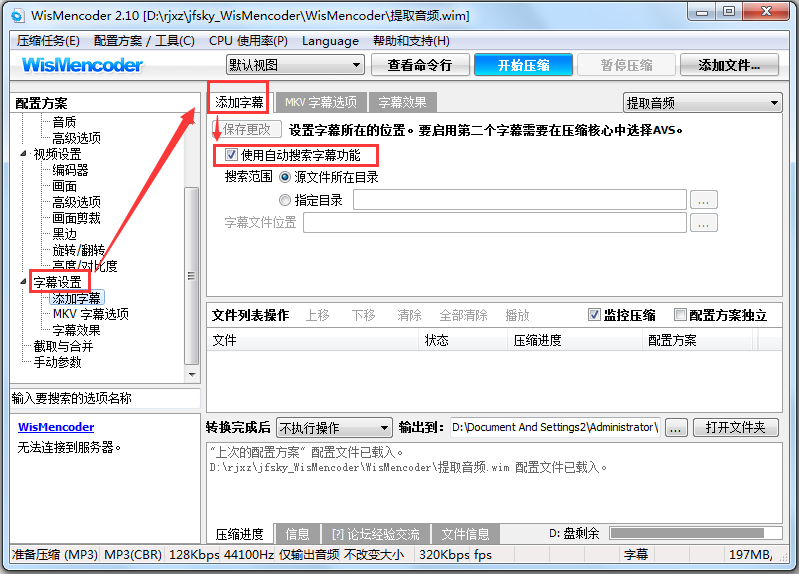Screen dimensions: 799x574
Task: Click the 配置方案 column header
Action: point(698,340)
